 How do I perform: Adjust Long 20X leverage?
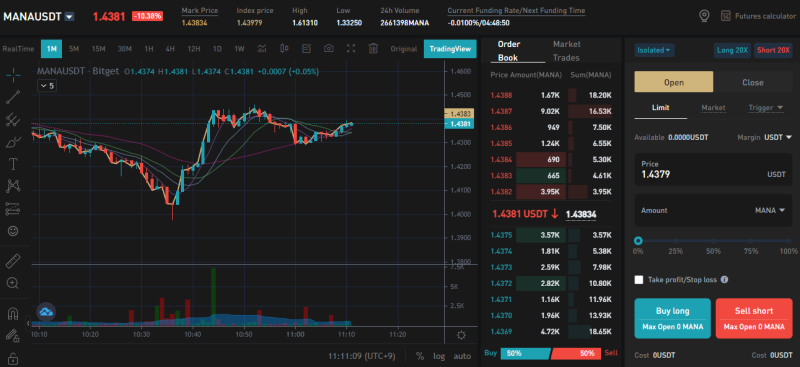tap(732, 50)
